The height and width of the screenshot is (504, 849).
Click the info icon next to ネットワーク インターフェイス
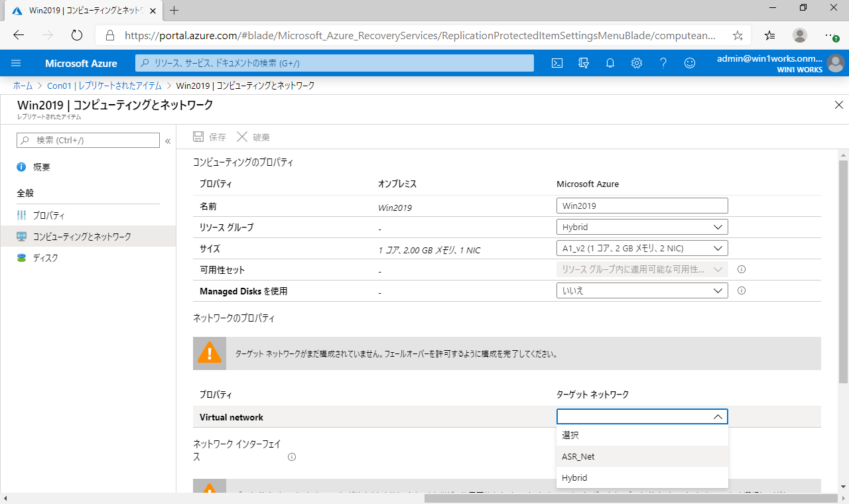(292, 457)
